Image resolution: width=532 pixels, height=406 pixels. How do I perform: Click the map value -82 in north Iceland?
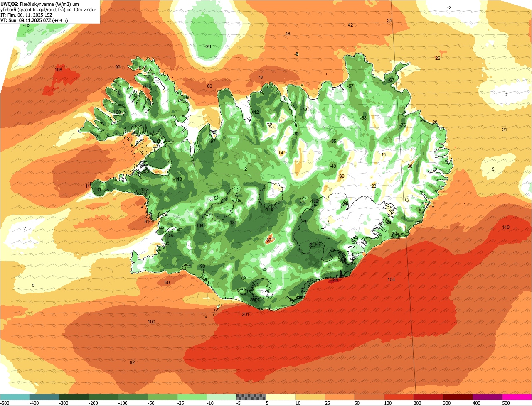(x=296, y=134)
